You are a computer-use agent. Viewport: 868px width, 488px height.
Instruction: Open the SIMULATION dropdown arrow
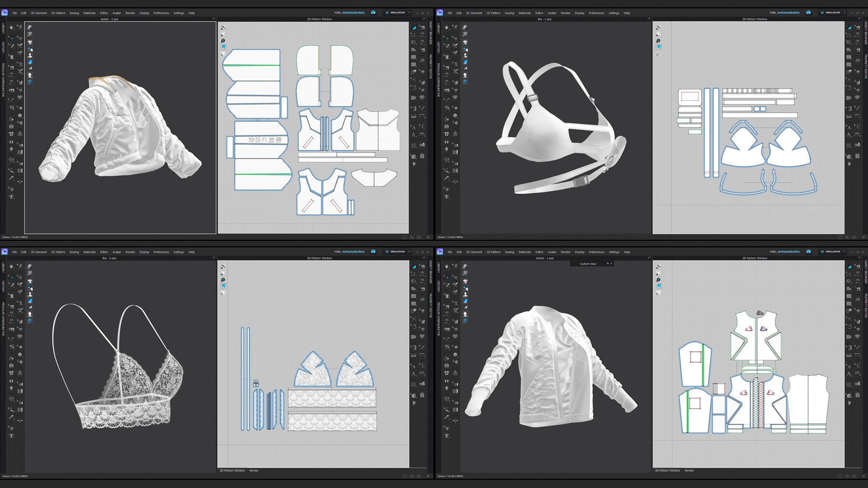pyautogui.click(x=409, y=13)
